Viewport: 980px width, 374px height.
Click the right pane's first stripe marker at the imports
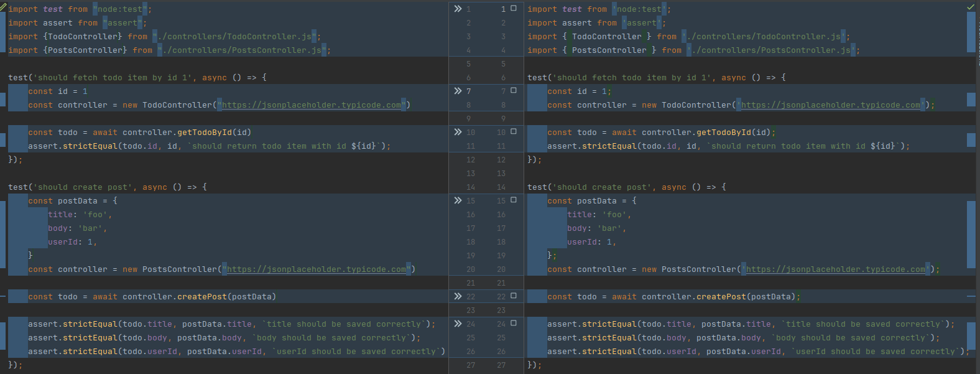971,32
